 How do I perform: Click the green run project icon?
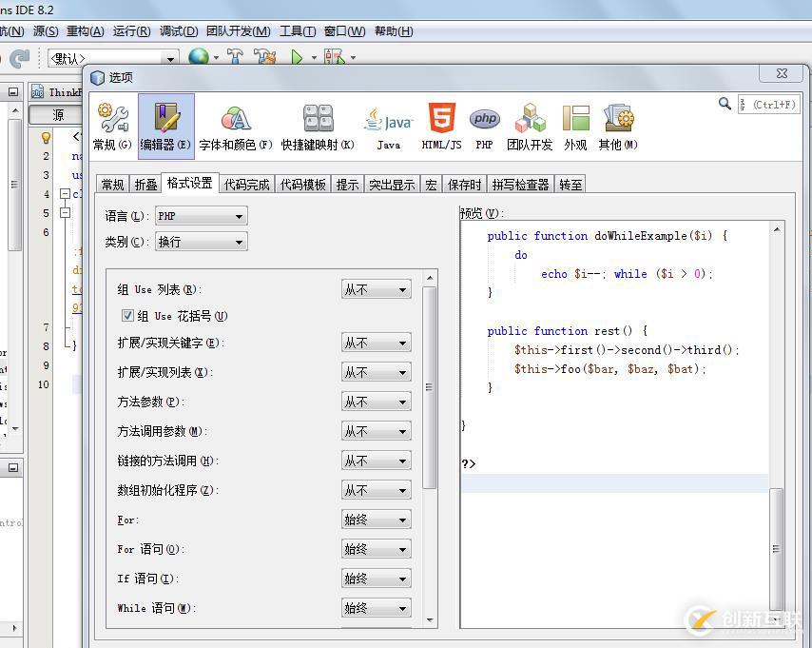pos(297,56)
